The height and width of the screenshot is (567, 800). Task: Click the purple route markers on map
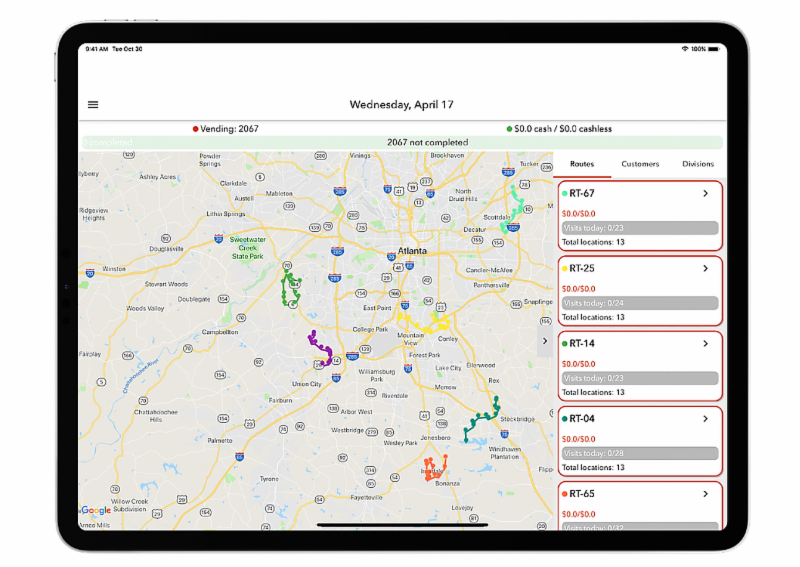point(322,349)
